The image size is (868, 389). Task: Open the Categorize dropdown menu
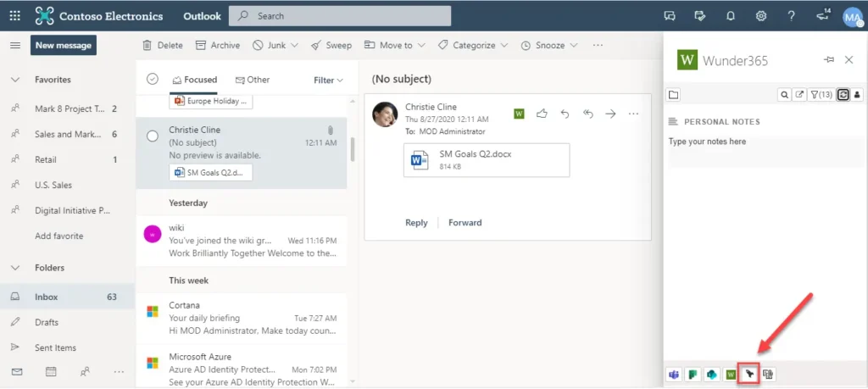pos(473,45)
